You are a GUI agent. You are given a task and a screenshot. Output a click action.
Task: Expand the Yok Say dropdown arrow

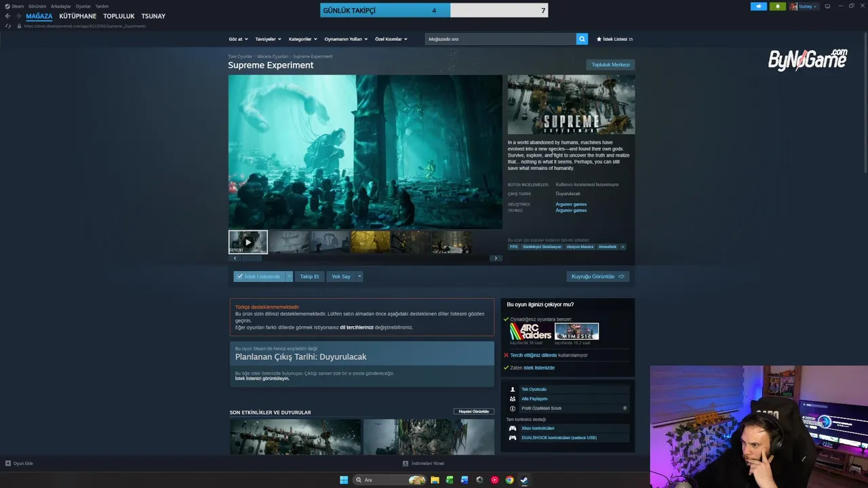[x=359, y=277]
